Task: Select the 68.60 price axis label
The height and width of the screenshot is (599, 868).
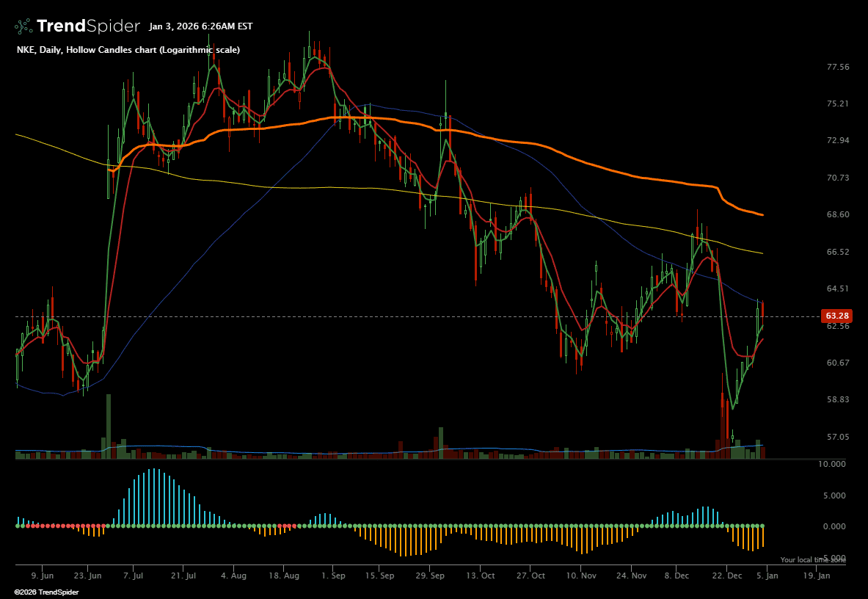Action: tap(837, 214)
